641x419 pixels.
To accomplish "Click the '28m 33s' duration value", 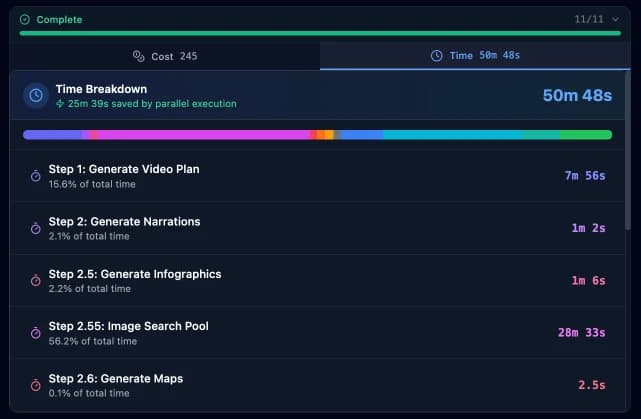I will [582, 333].
